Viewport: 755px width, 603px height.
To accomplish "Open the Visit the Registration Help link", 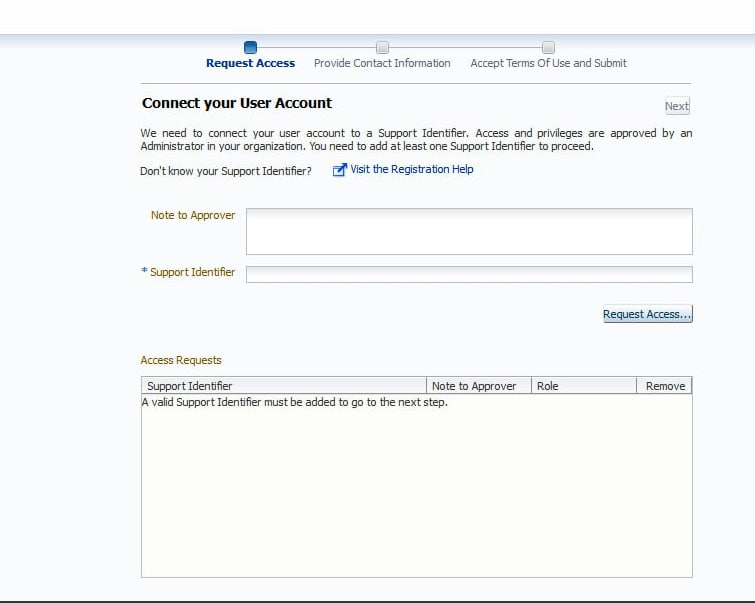I will (x=411, y=169).
